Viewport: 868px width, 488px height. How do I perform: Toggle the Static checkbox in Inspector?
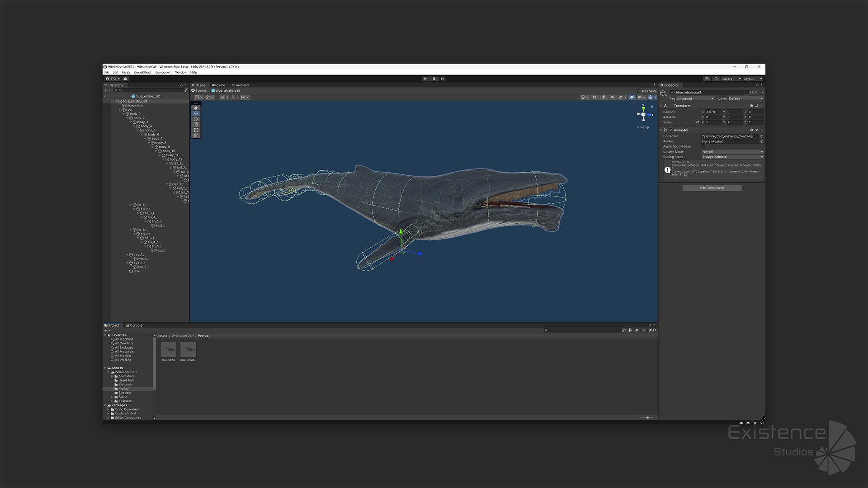(x=747, y=92)
